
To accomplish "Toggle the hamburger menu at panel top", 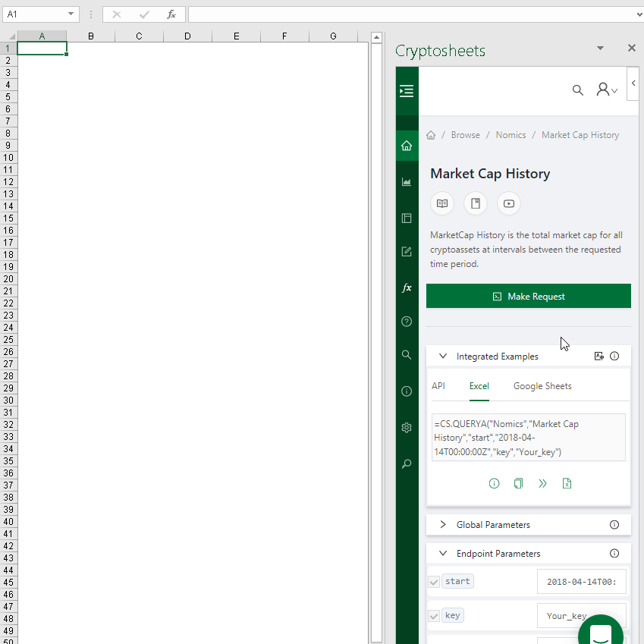I will point(407,91).
